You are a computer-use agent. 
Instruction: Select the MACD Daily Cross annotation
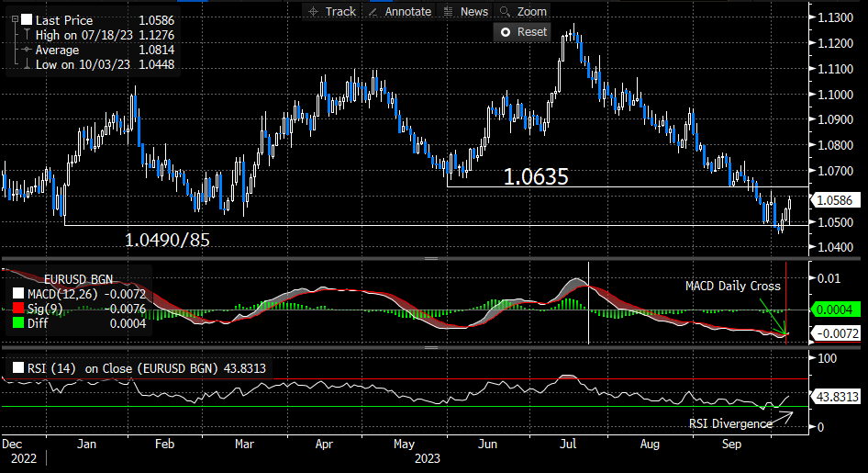pos(733,286)
